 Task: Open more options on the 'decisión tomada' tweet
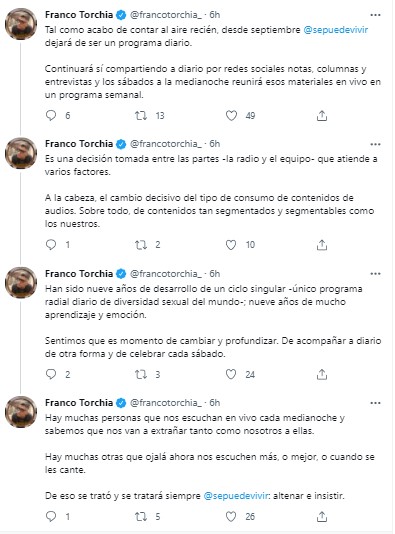coord(375,144)
